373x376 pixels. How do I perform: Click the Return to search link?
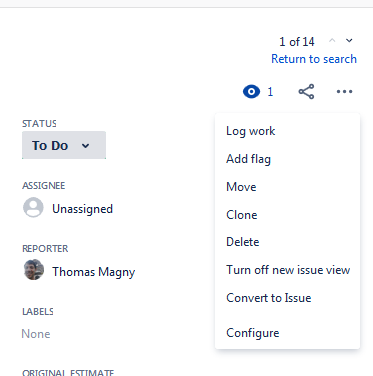coord(314,59)
